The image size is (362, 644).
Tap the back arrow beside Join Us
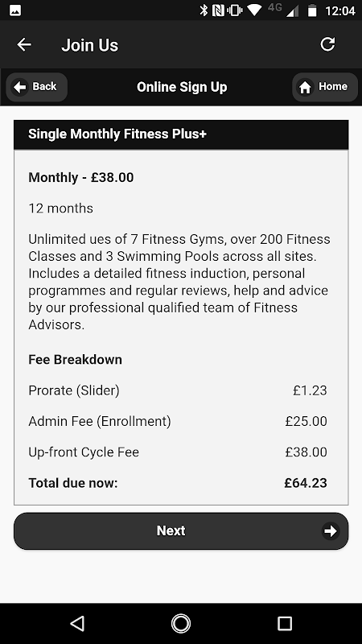(x=24, y=44)
